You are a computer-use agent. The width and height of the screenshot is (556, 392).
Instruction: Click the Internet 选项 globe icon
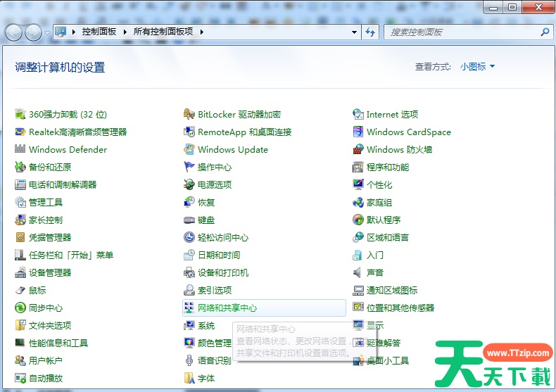(358, 115)
